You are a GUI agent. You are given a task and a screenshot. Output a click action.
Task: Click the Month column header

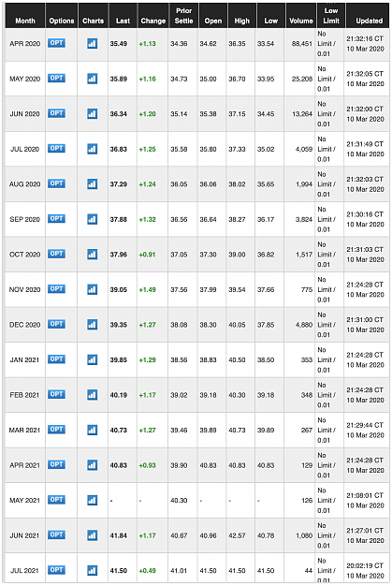[x=25, y=21]
